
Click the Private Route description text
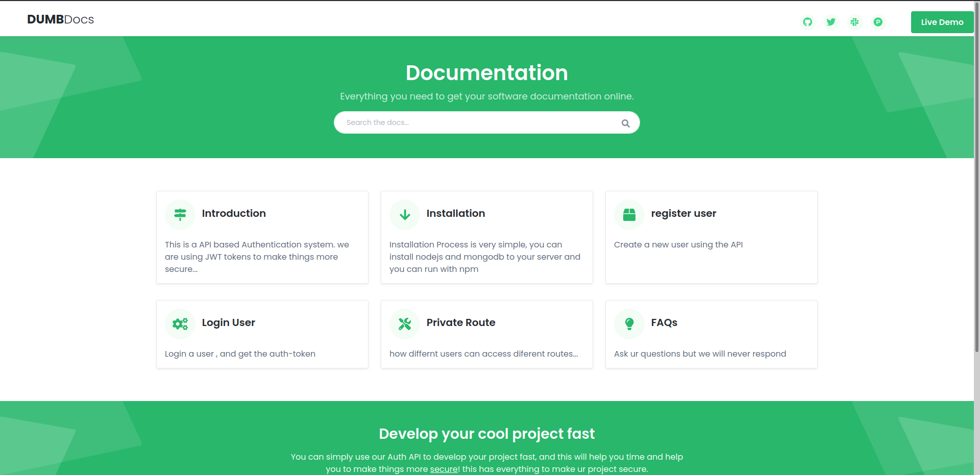click(x=483, y=354)
